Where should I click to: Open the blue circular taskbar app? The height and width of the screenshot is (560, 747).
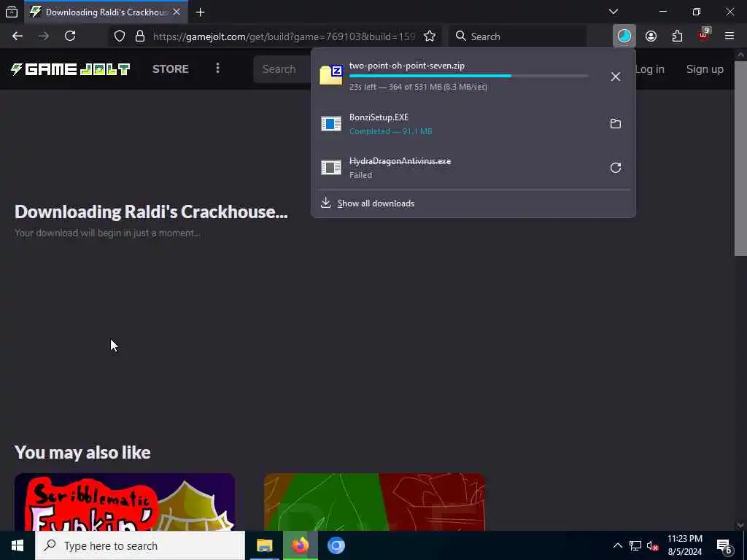(336, 545)
